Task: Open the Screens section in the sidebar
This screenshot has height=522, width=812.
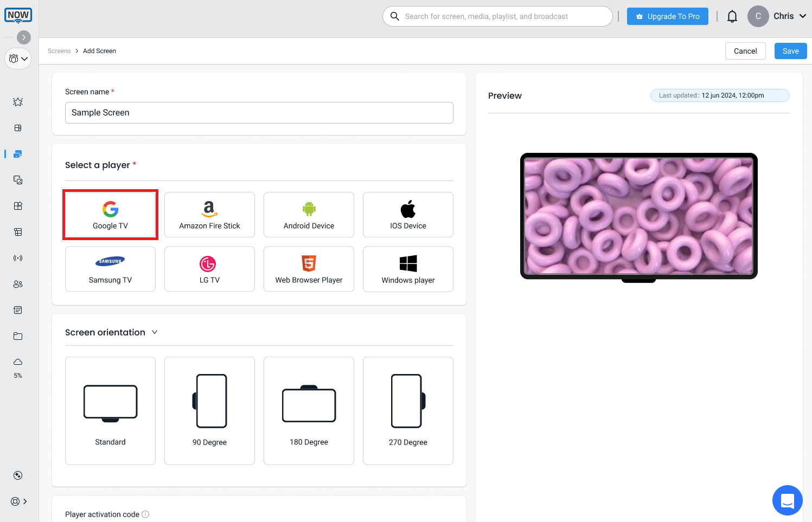Action: click(18, 154)
